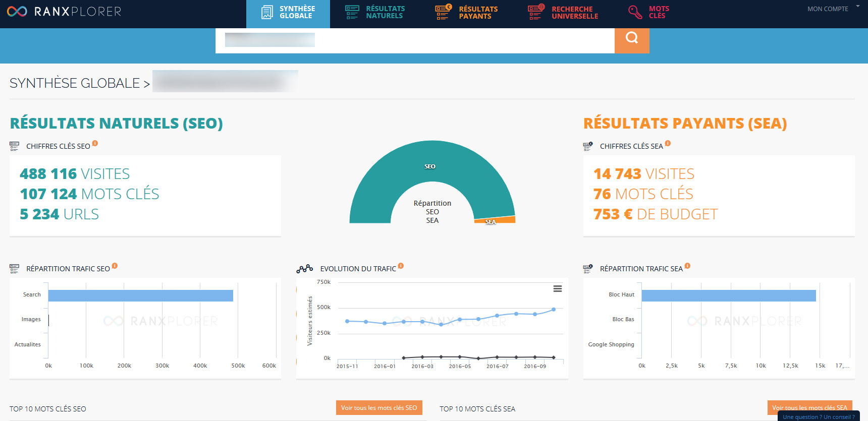Click the 107 124 Mots Clés figure
This screenshot has height=421, width=868.
click(89, 194)
